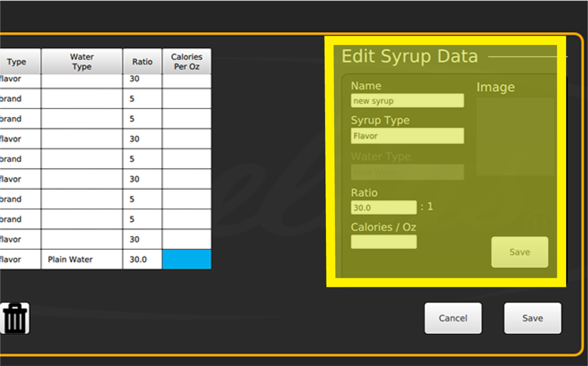Viewport: 588px width, 366px height.
Task: Sort by Ratio column header
Action: tap(142, 62)
